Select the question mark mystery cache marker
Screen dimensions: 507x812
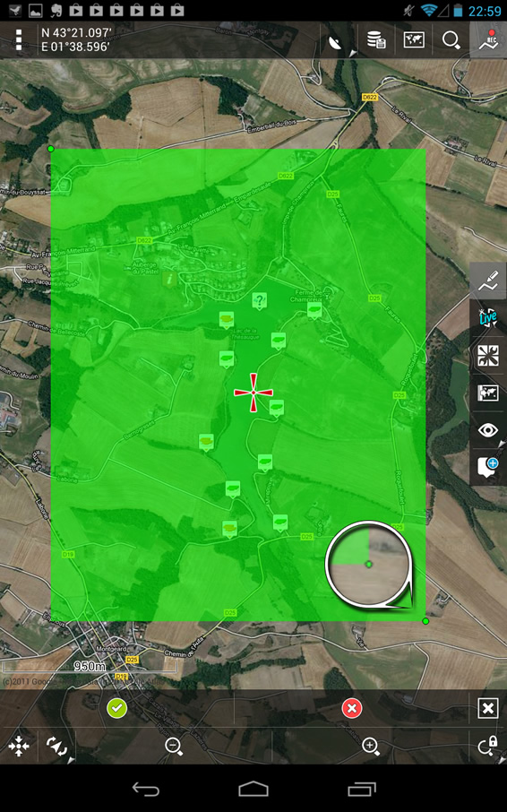[x=259, y=300]
